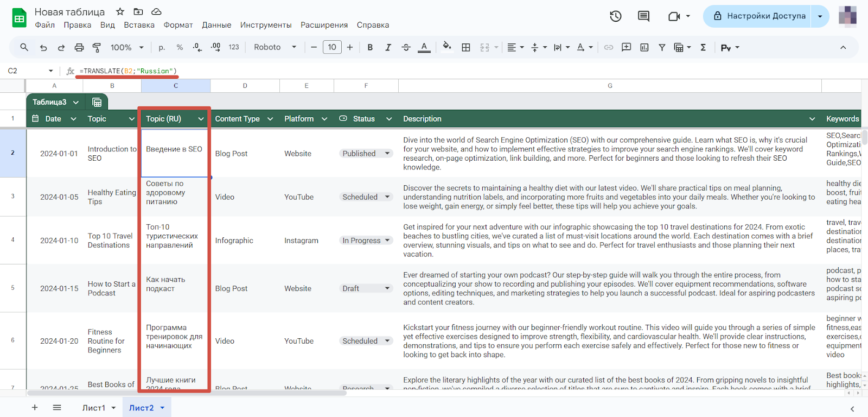Open the Published status dropdown

tap(387, 154)
